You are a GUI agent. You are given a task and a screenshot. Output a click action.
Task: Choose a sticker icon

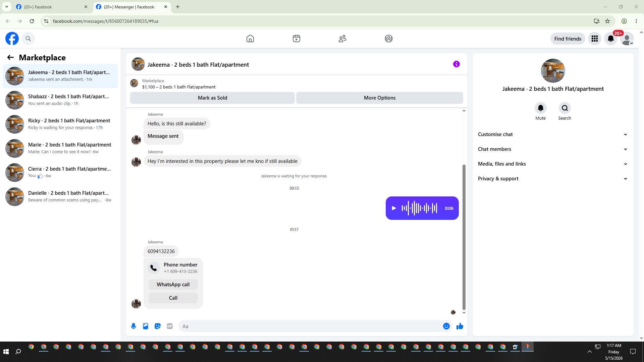click(158, 326)
